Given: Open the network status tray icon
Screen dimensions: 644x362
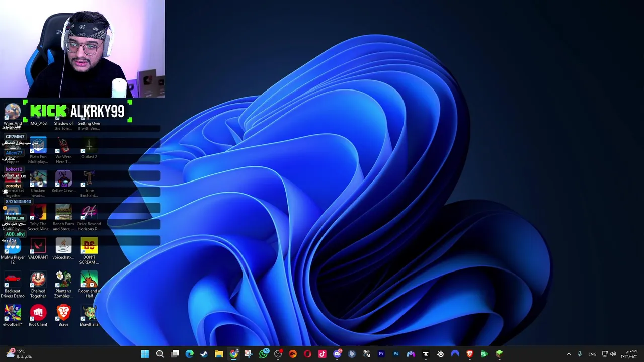Looking at the screenshot, I should (x=605, y=354).
